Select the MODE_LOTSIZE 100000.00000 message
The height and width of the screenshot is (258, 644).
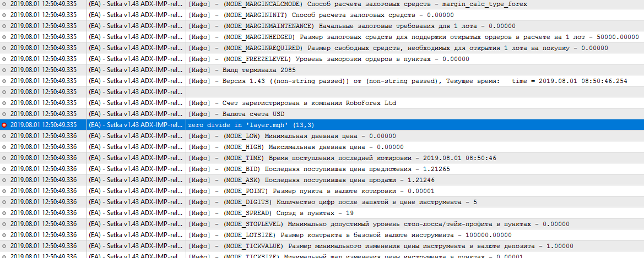(x=350, y=235)
